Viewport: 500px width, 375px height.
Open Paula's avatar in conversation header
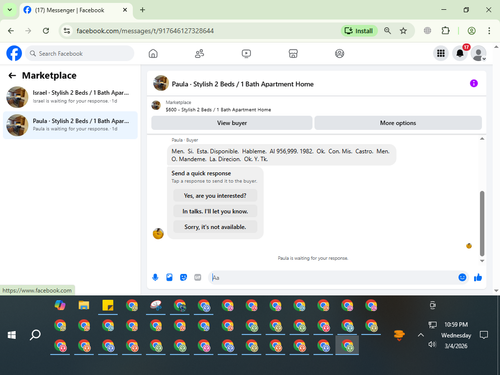coord(161,83)
